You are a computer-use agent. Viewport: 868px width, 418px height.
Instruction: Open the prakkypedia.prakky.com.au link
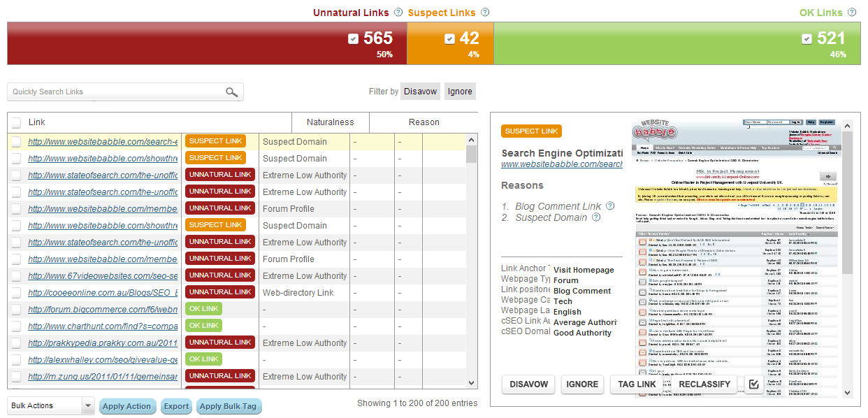coord(103,343)
